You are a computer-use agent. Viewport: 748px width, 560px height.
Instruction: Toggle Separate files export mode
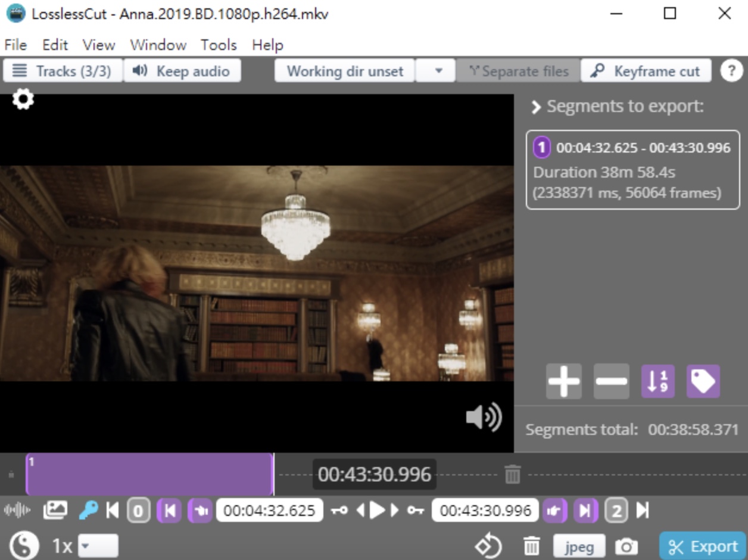518,71
